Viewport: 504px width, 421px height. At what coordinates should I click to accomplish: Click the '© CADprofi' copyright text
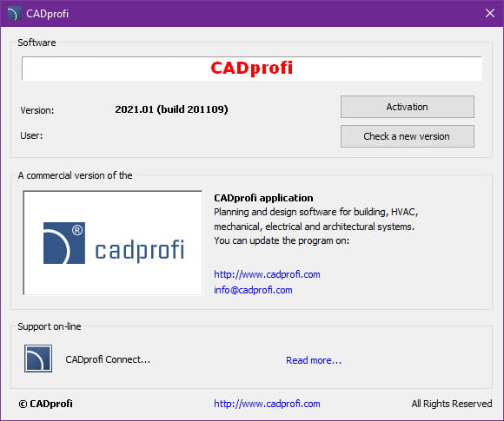pyautogui.click(x=45, y=404)
